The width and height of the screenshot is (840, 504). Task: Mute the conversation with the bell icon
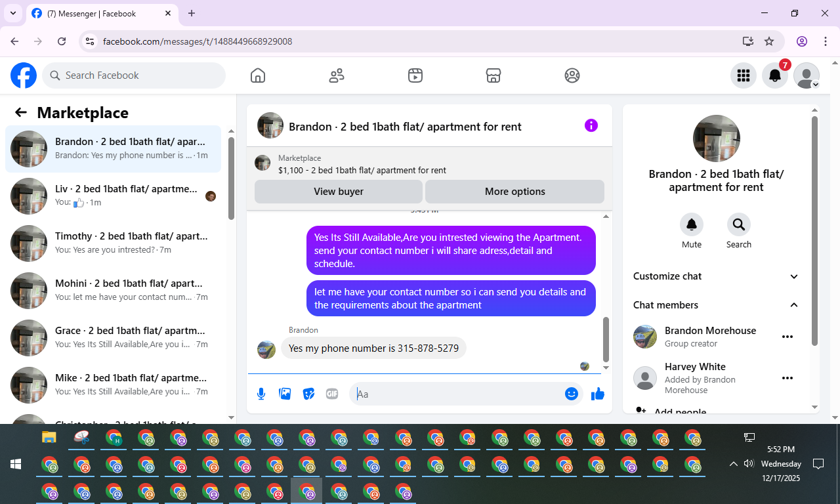tap(692, 224)
